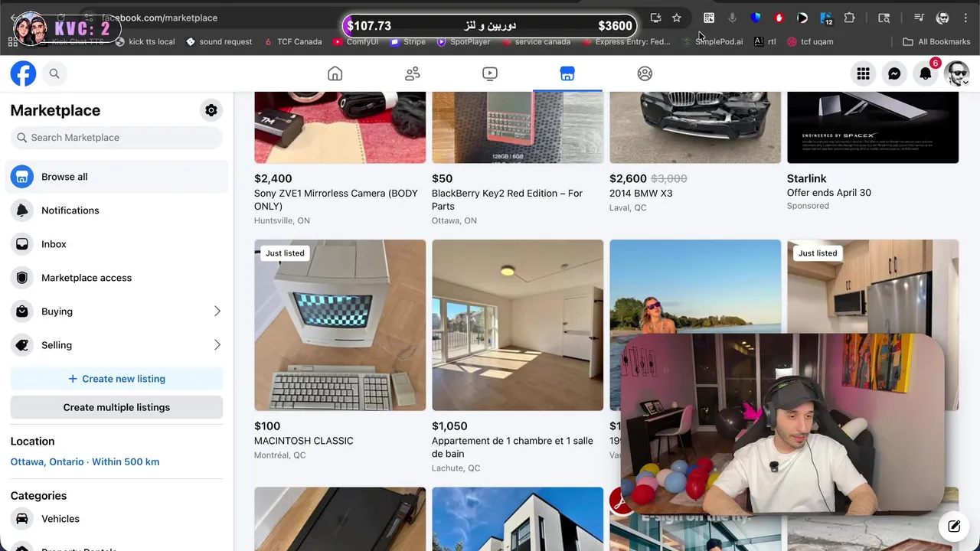The image size is (980, 551).
Task: Click the Facebook search magnifier icon
Action: 54,73
